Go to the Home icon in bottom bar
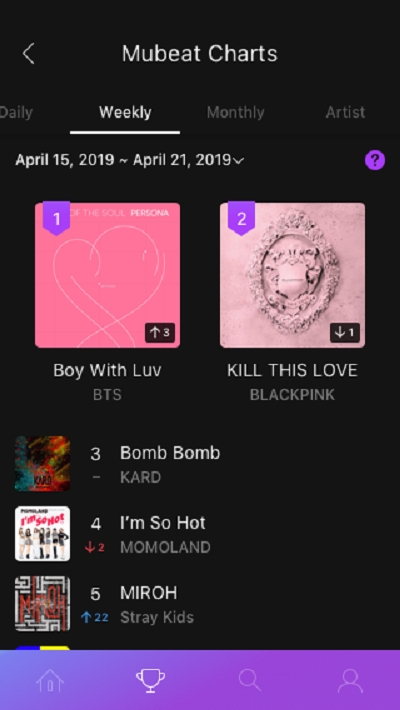The width and height of the screenshot is (400, 710). point(50,680)
